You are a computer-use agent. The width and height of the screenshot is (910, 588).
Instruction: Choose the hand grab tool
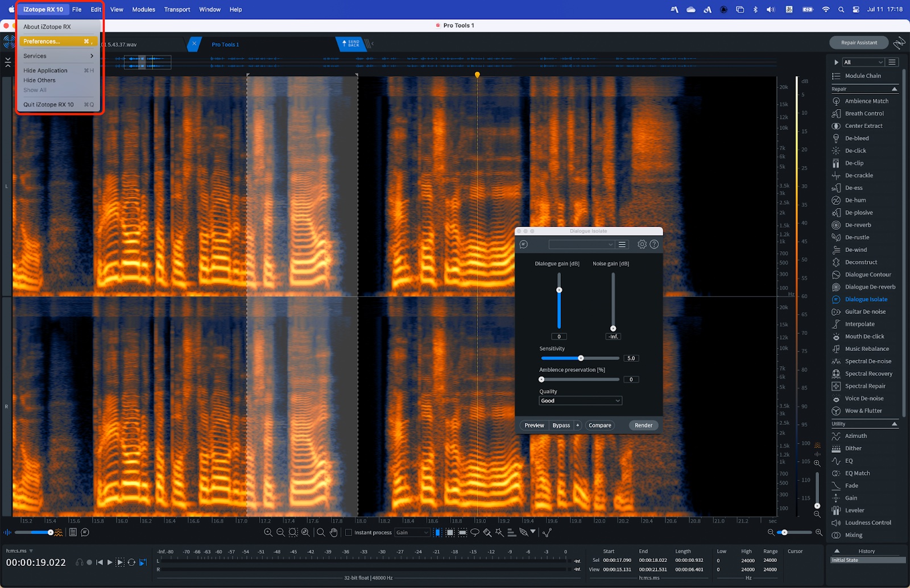click(x=334, y=533)
